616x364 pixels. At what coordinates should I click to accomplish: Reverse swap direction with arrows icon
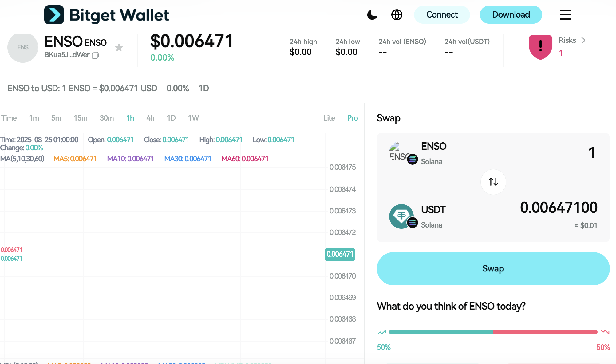coord(493,182)
